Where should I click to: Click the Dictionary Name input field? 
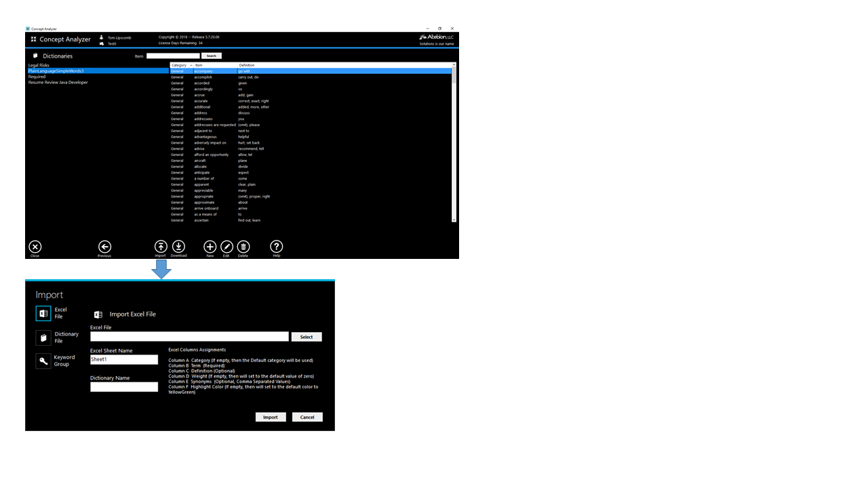click(124, 387)
